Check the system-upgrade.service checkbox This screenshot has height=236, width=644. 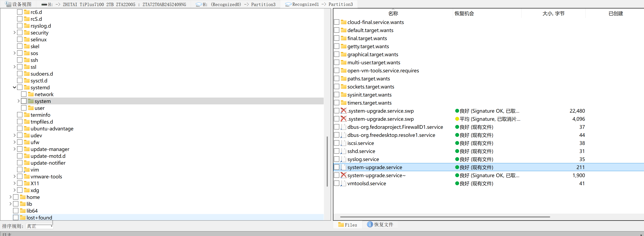336,167
